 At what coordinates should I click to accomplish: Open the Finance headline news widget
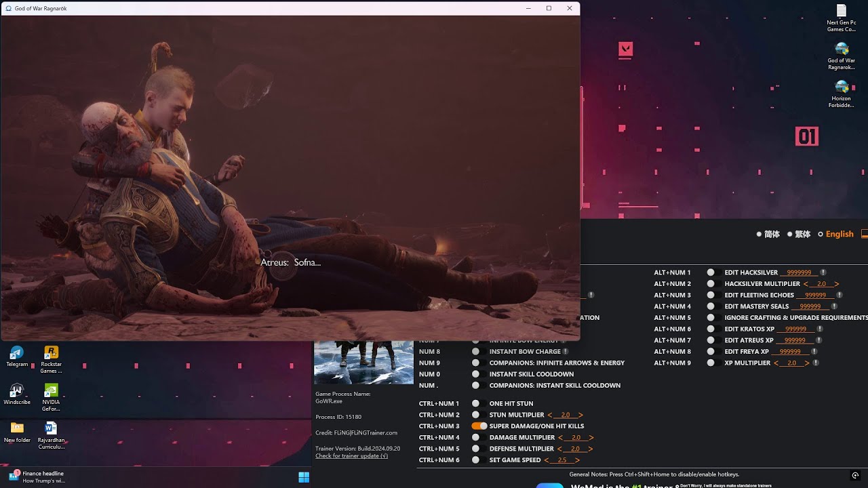(37, 477)
